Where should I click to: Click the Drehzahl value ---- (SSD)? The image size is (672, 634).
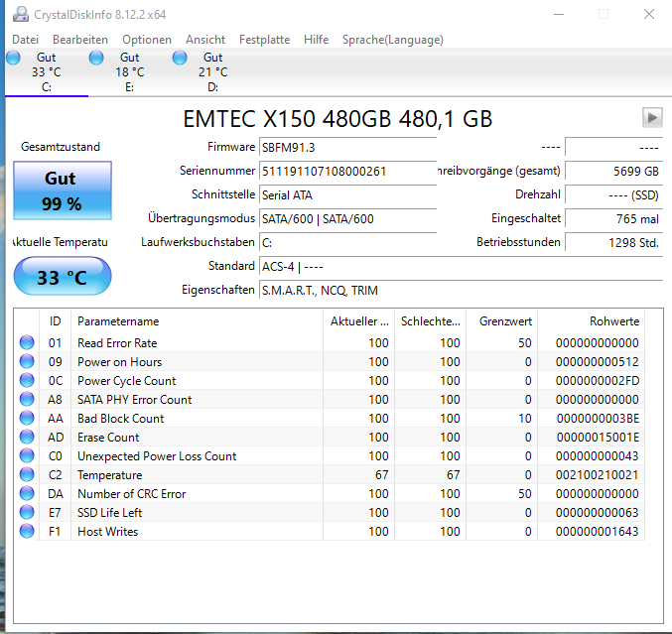(613, 194)
